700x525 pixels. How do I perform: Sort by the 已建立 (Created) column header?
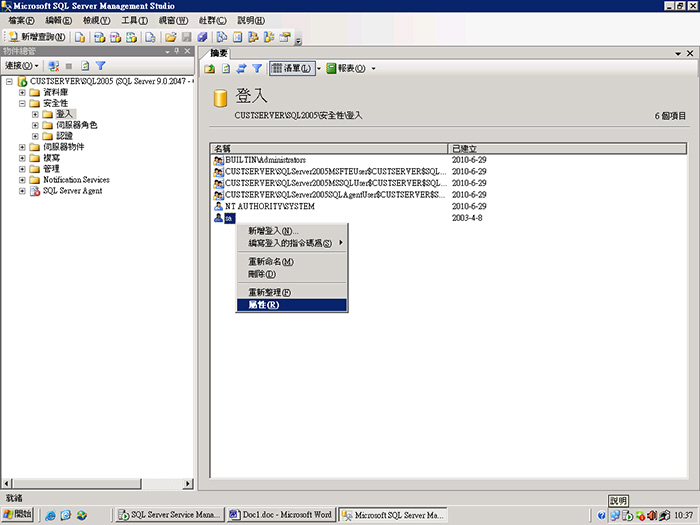click(x=567, y=149)
